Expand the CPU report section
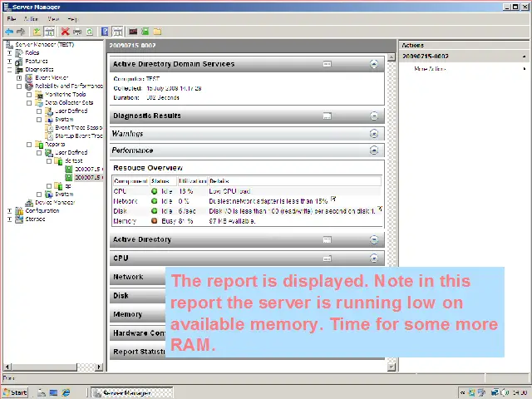The width and height of the screenshot is (532, 399). 374,259
